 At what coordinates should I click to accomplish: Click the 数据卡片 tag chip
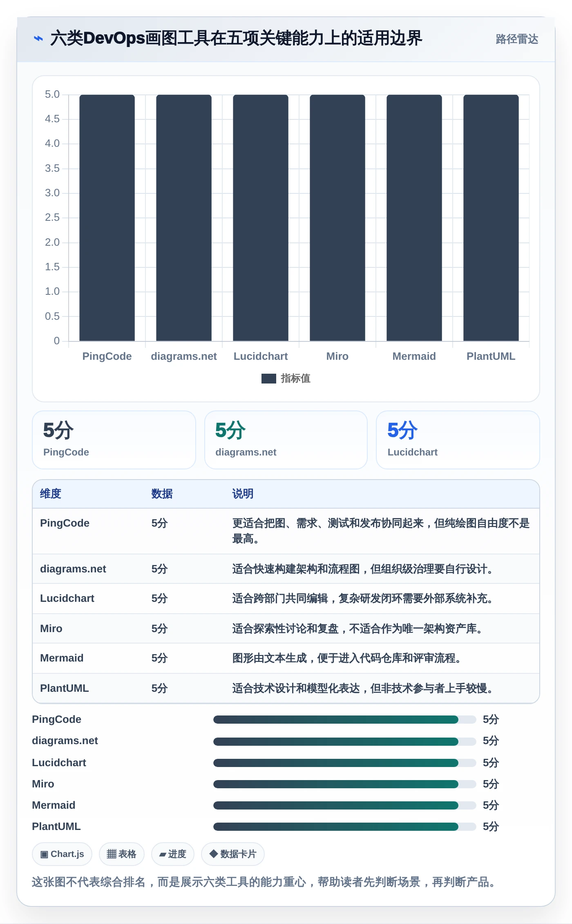(x=233, y=854)
